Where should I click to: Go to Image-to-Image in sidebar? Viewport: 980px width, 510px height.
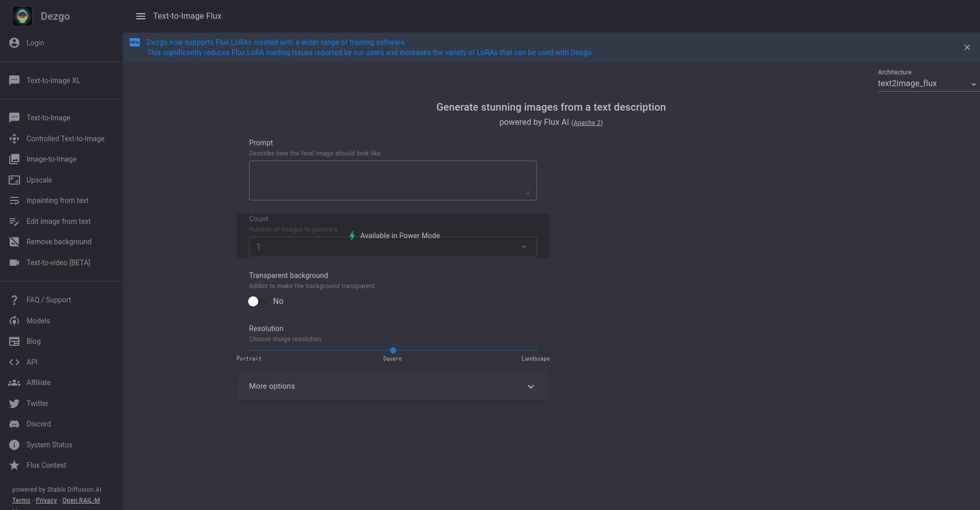51,159
